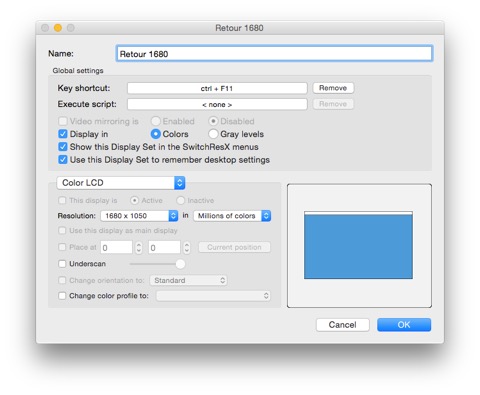
Task: Select the Colors radio button
Action: point(156,134)
